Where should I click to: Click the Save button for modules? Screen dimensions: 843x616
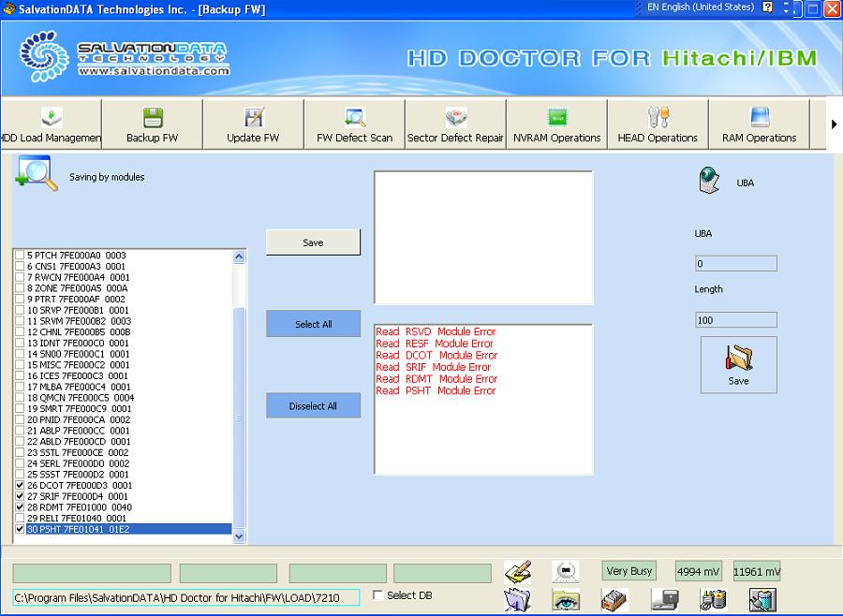[313, 242]
